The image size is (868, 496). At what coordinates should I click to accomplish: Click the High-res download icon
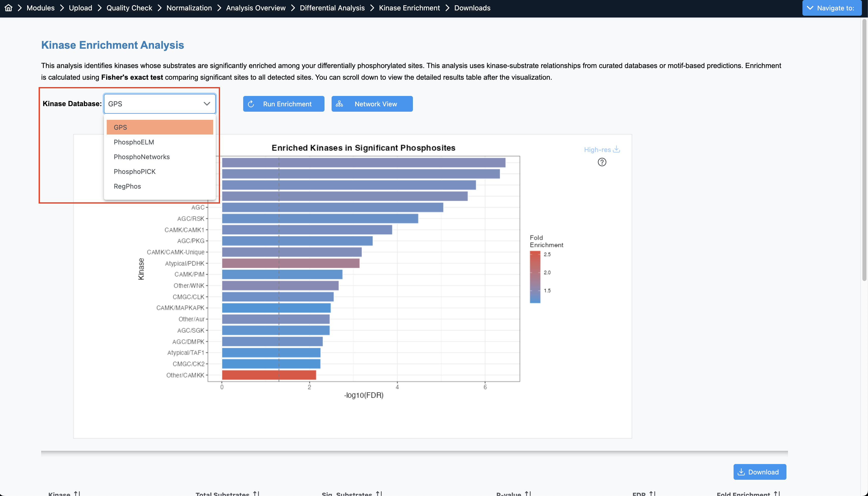pos(616,149)
